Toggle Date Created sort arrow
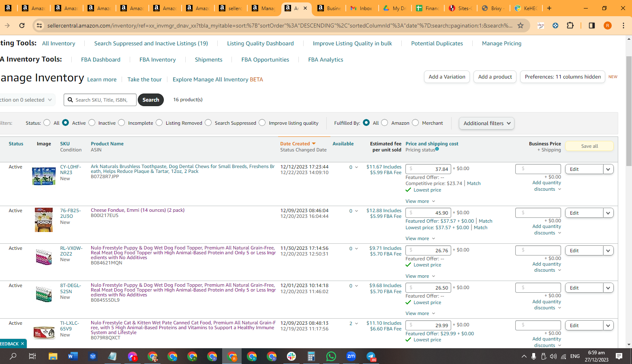 pos(314,144)
